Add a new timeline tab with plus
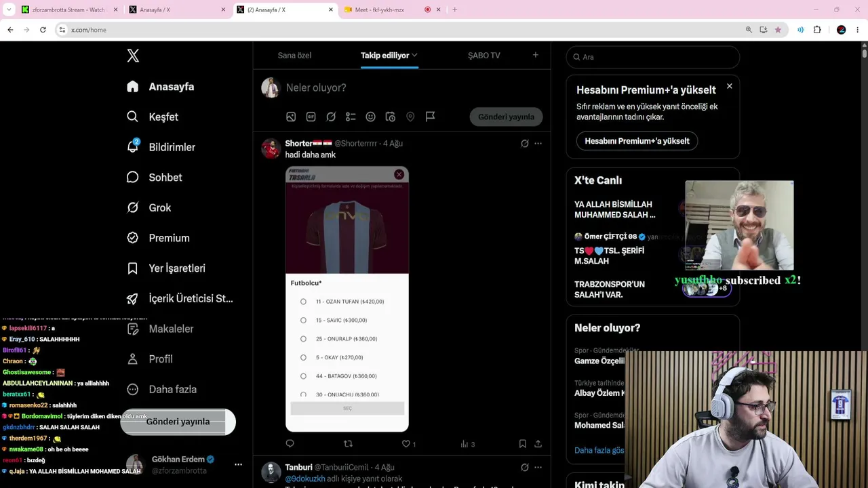The height and width of the screenshot is (488, 868). click(535, 55)
